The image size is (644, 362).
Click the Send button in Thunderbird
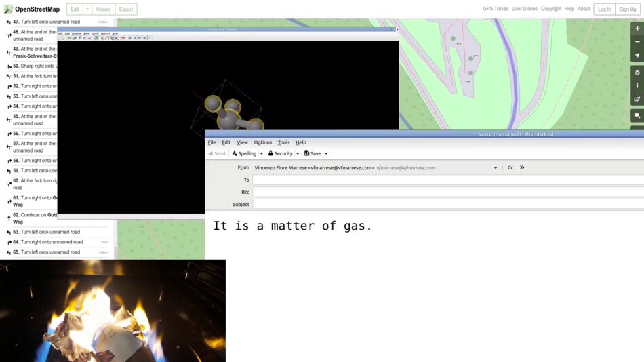217,153
